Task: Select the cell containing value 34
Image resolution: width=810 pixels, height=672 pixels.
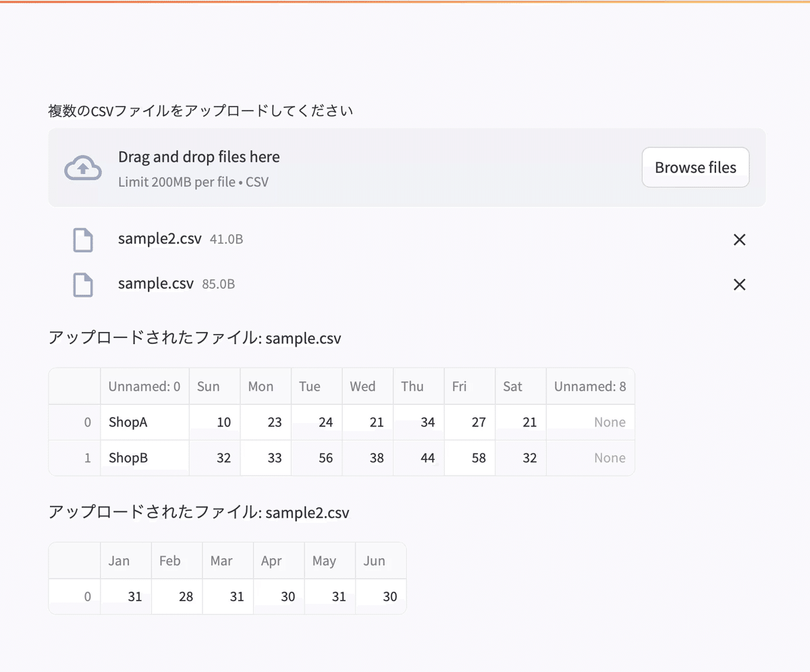Action: coord(418,422)
